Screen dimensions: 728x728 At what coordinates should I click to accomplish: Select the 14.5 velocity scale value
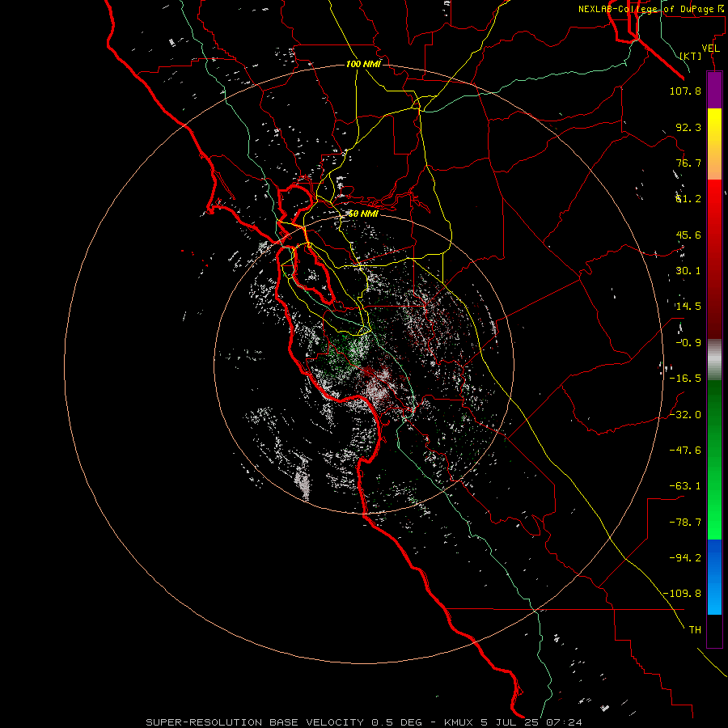(x=688, y=307)
